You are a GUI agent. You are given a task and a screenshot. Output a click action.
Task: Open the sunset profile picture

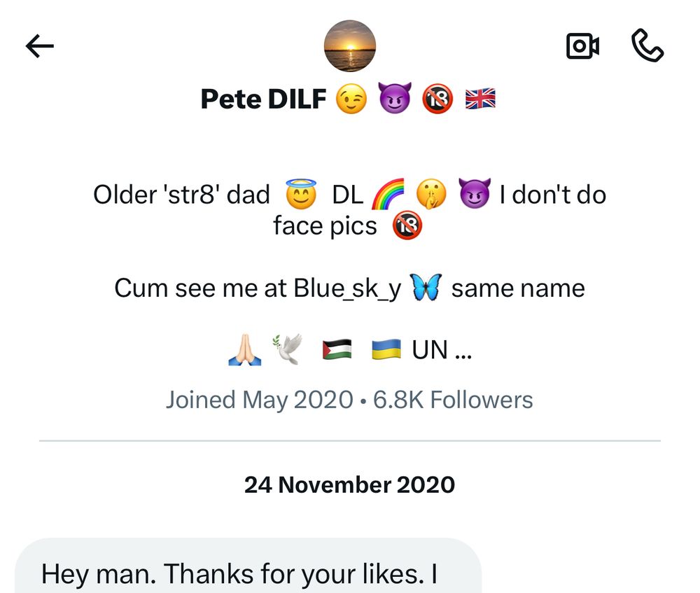tap(349, 46)
